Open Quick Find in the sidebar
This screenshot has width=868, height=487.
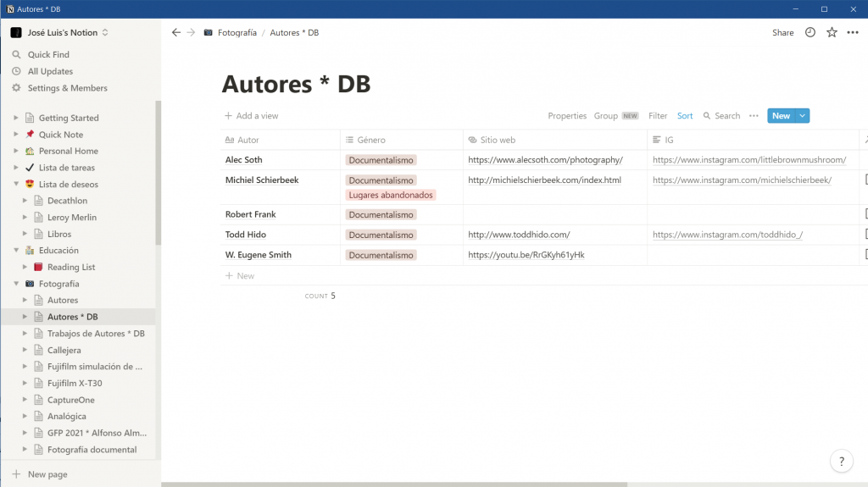tap(48, 55)
